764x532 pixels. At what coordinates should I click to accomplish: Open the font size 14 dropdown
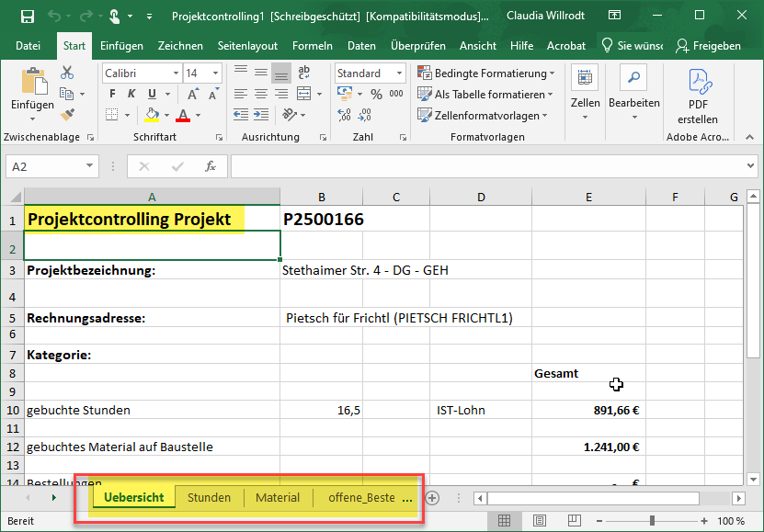click(x=215, y=73)
